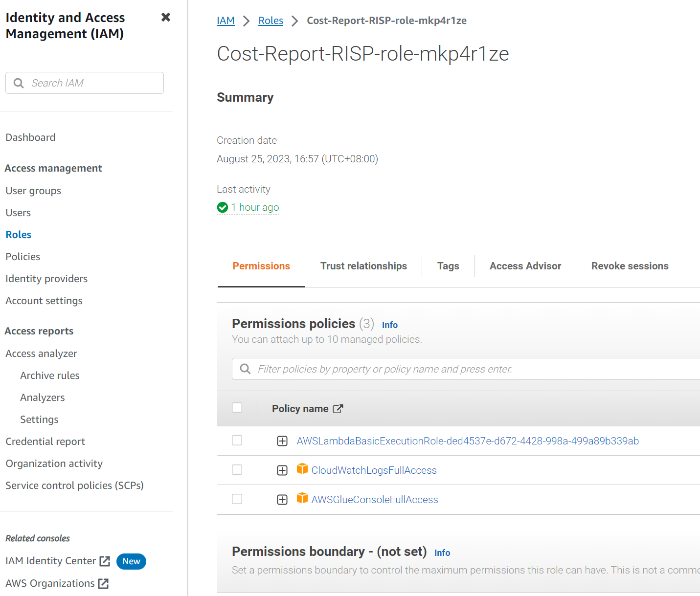The width and height of the screenshot is (700, 596).
Task: Click the green check icon next to Last activity
Action: 223,207
